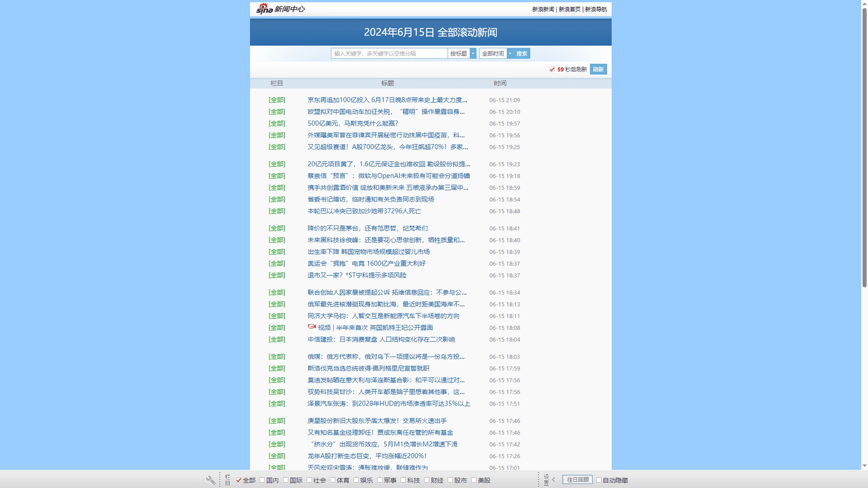Click the 刷新 refresh button

pyautogui.click(x=598, y=69)
